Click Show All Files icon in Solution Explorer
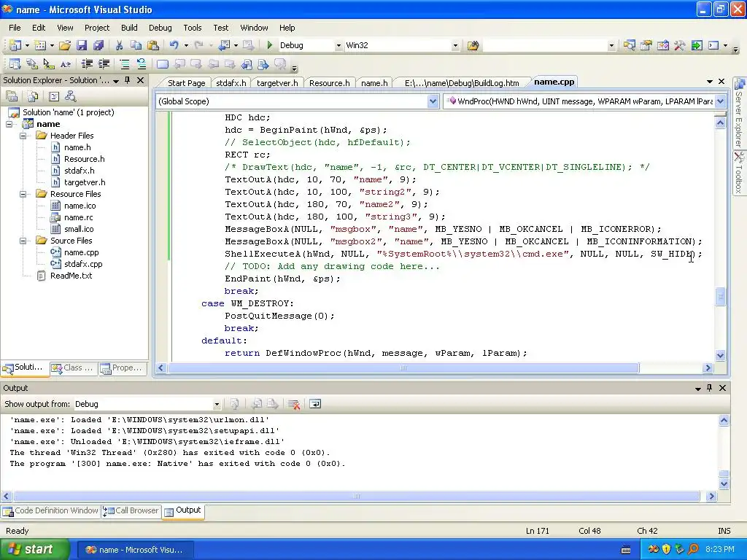This screenshot has height=560, width=747. [33, 97]
